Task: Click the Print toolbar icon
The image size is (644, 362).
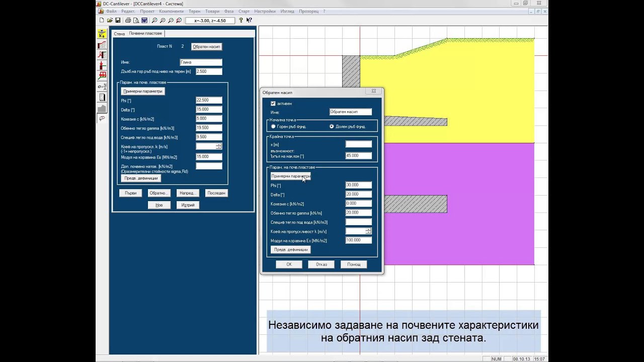Action: click(x=128, y=21)
